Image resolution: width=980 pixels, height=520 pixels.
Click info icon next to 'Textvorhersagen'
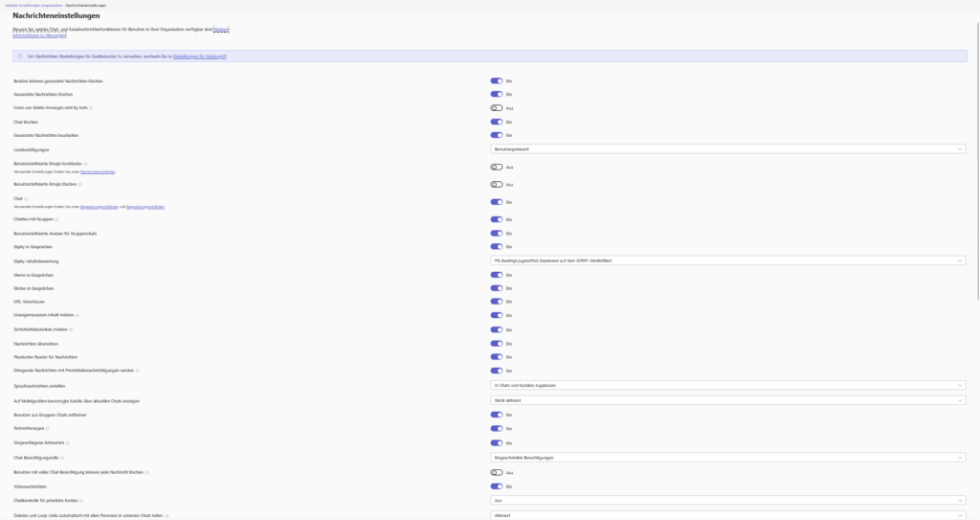click(x=48, y=428)
